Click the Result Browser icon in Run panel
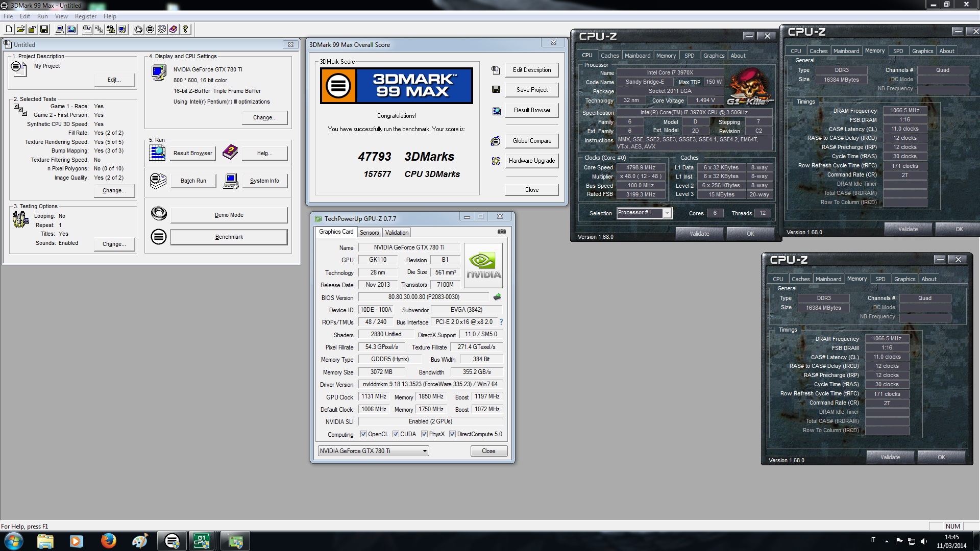Image resolution: width=980 pixels, height=551 pixels. tap(157, 153)
